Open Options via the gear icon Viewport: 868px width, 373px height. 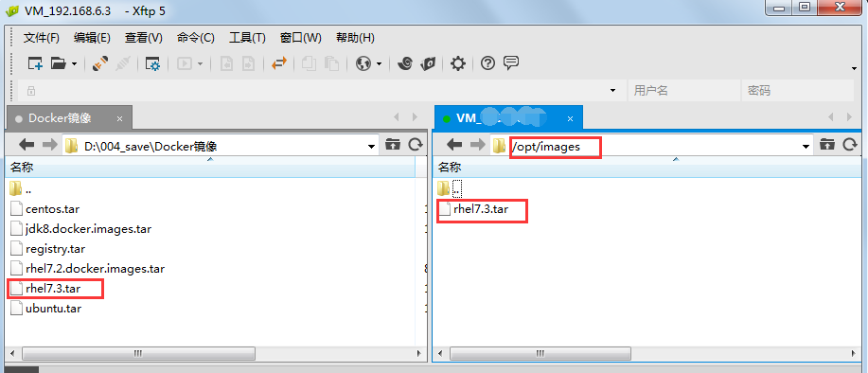tap(458, 63)
